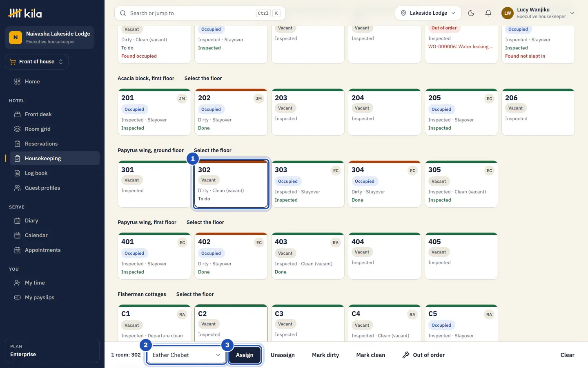
Task: Click the Room grid layers icon
Action: 17,129
